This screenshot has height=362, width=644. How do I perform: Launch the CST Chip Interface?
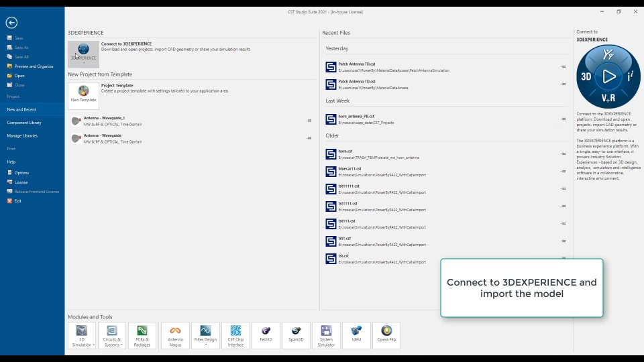pyautogui.click(x=235, y=335)
